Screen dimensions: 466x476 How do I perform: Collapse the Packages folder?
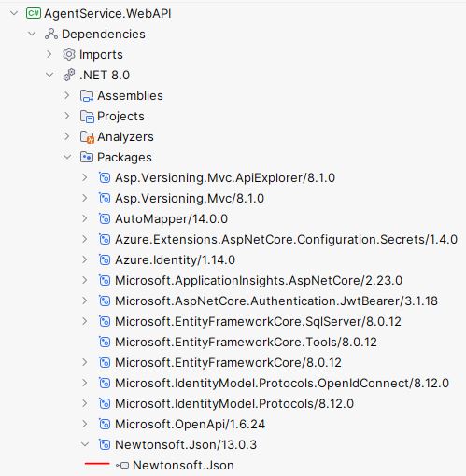point(67,157)
